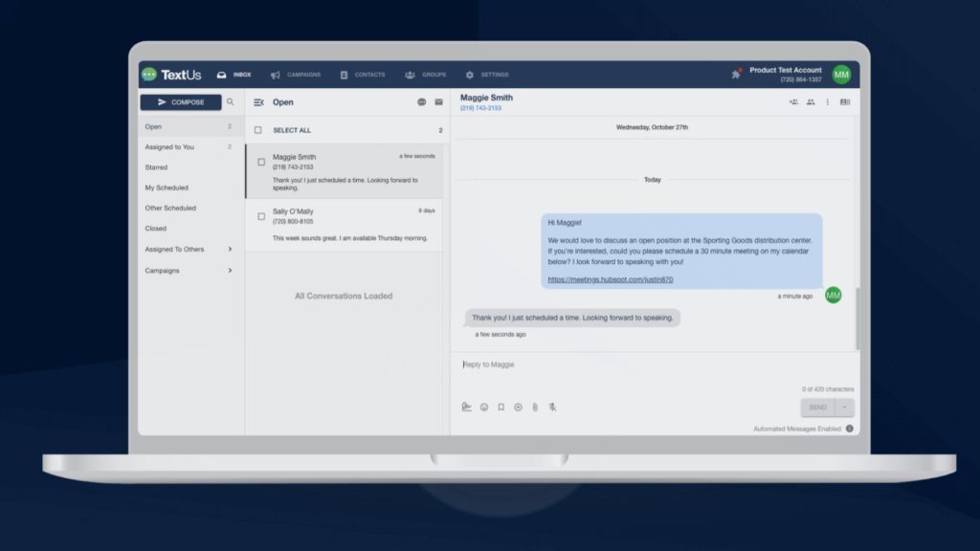Click the globe icon in the conversation list header

422,102
